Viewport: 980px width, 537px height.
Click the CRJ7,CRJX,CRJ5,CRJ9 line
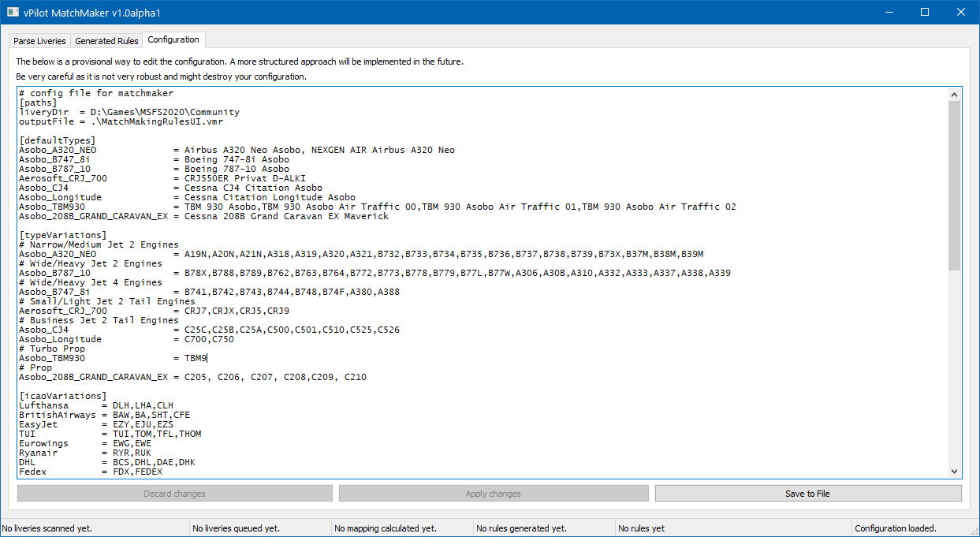pyautogui.click(x=155, y=311)
